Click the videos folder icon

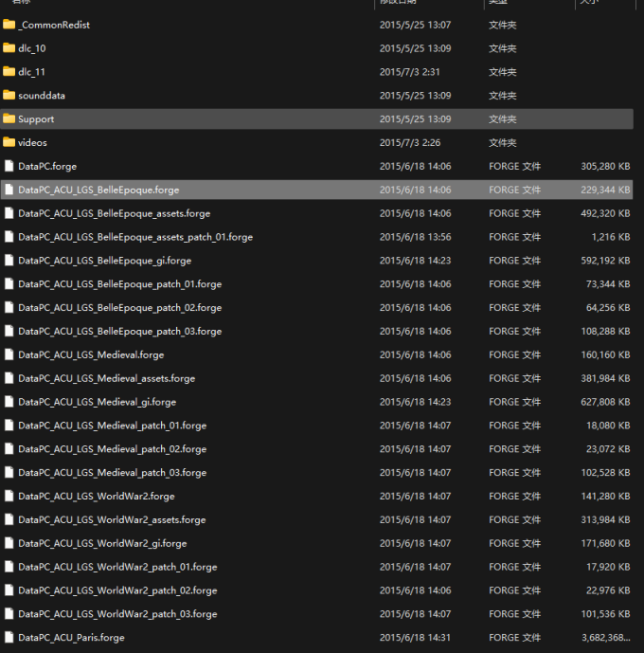tap(9, 142)
